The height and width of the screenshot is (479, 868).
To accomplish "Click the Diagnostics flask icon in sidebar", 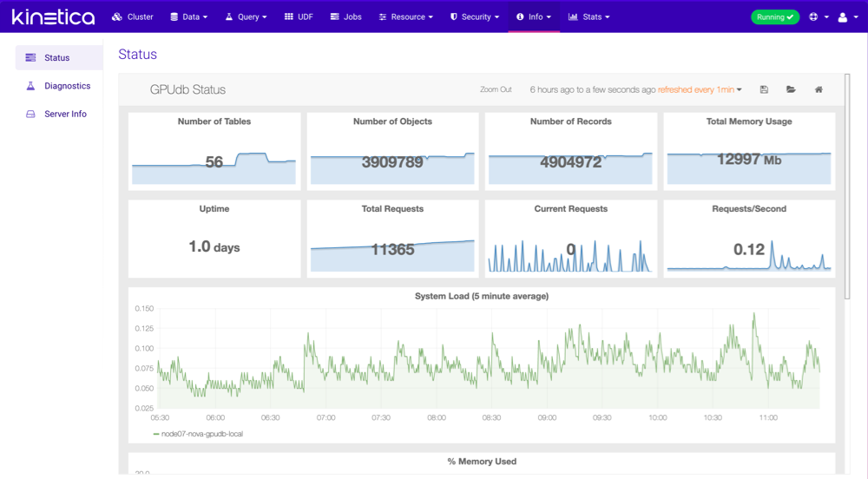I will [x=30, y=86].
